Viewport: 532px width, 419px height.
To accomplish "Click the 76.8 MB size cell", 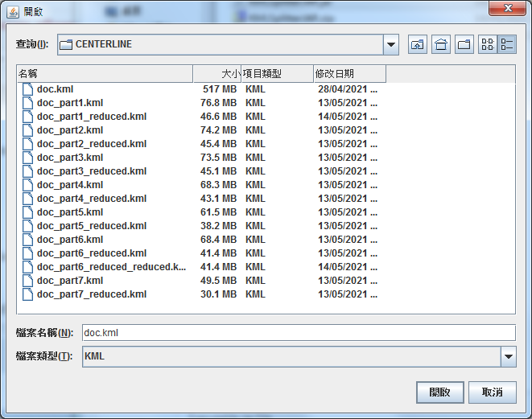I will tap(218, 103).
